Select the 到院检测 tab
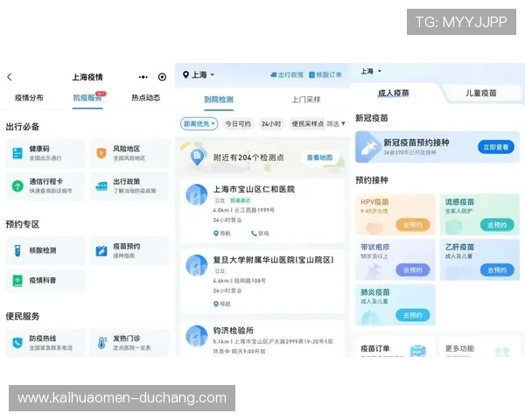Viewport: 525px width, 420px height. click(219, 100)
